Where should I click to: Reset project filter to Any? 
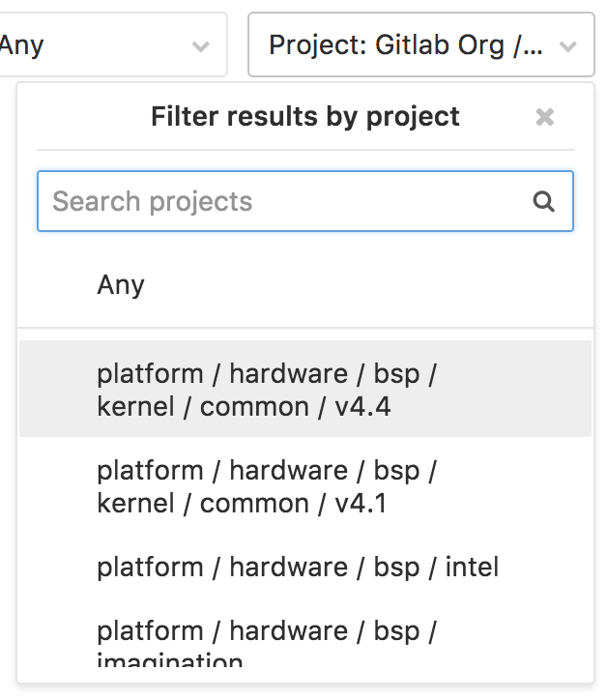305,284
